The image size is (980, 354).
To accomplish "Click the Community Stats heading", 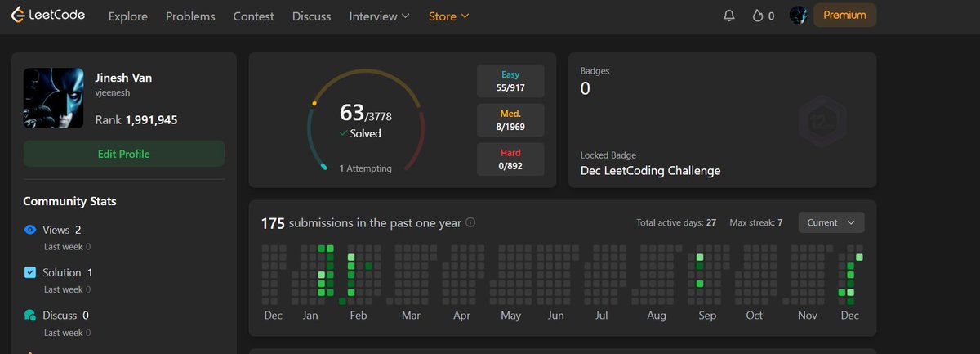I will (69, 201).
